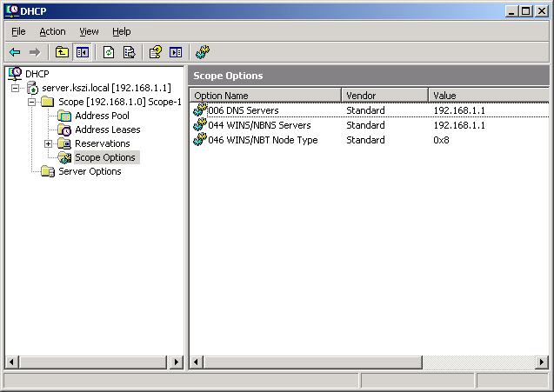The height and width of the screenshot is (392, 554).
Task: Open the Help menu
Action: coord(122,32)
